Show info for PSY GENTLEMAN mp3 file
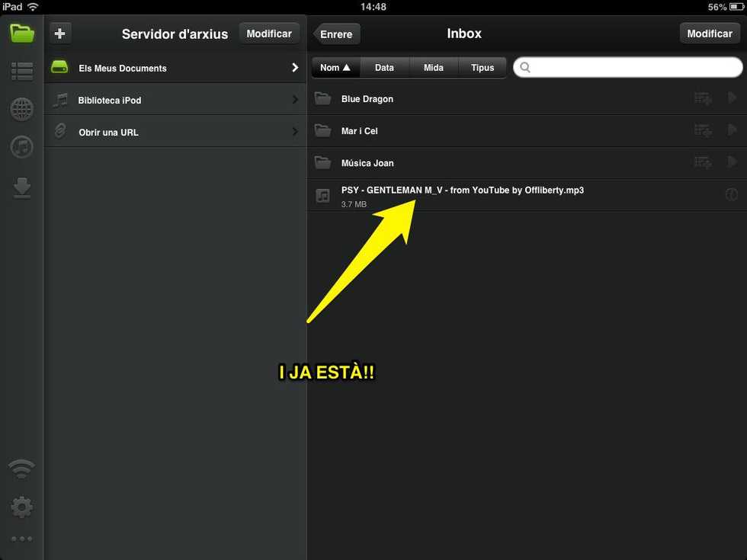 tap(731, 195)
